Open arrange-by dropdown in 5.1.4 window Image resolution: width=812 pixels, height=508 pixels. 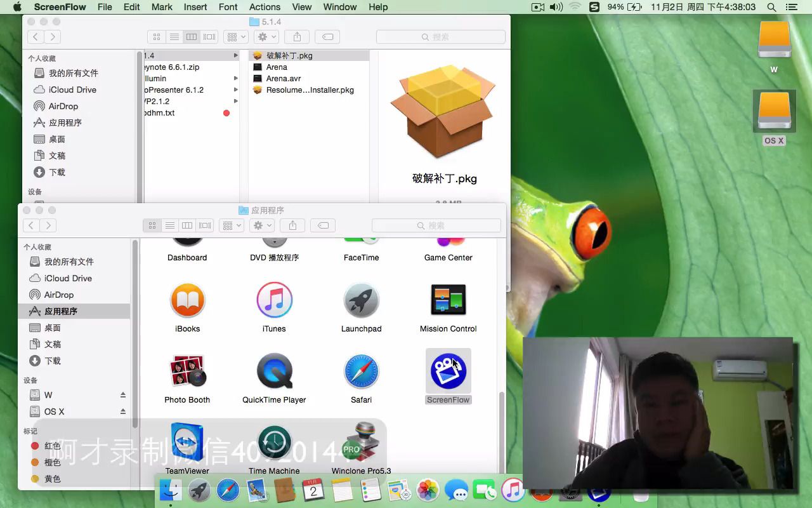coord(236,37)
